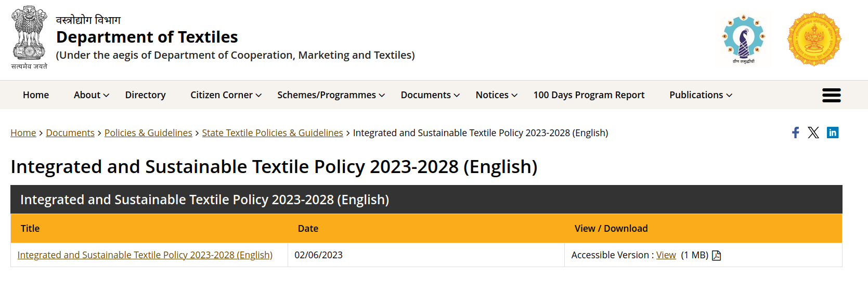Open Integrated and Sustainable Textile Policy title link
Screen dimensions: 868x304
(145, 255)
